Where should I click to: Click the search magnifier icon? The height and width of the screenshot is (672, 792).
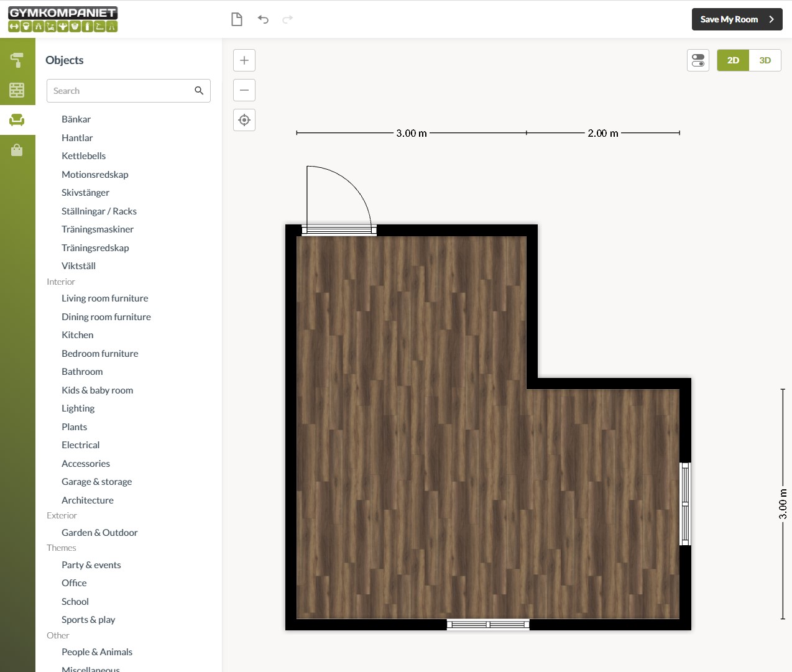199,91
